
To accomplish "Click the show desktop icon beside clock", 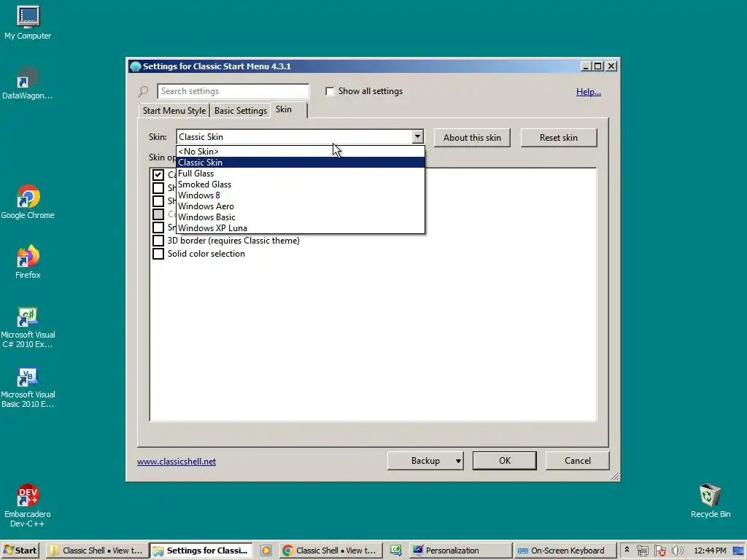I will (x=738, y=551).
